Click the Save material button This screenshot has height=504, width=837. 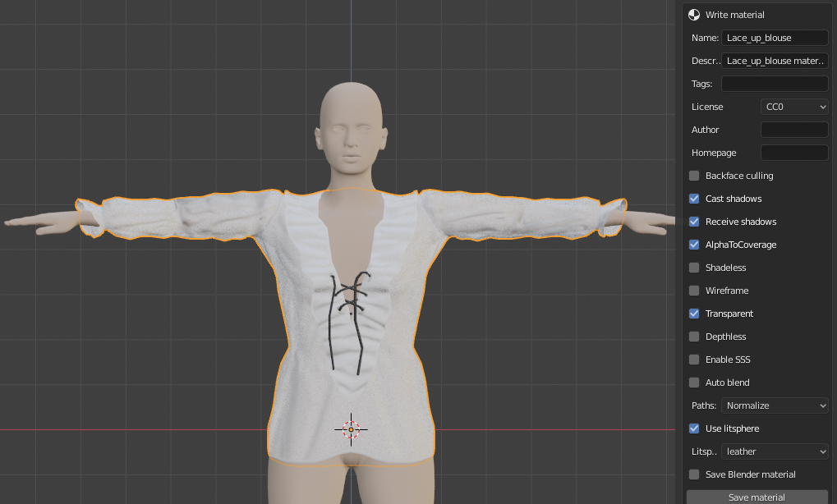(757, 497)
